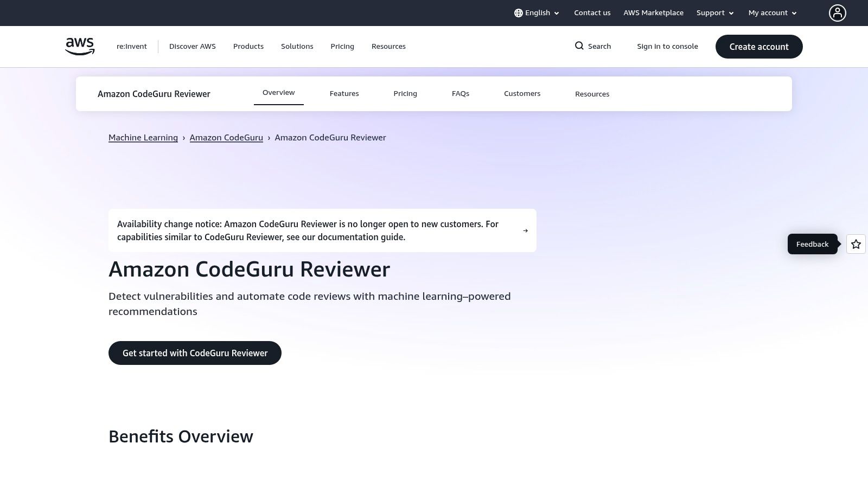Open the Solutions menu
This screenshot has width=868, height=488.
click(x=297, y=46)
